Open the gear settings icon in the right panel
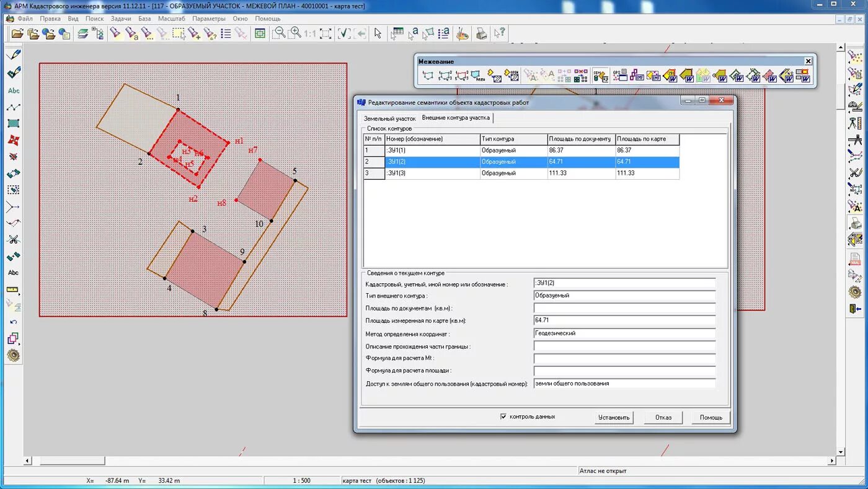The height and width of the screenshot is (489, 868). 856,291
